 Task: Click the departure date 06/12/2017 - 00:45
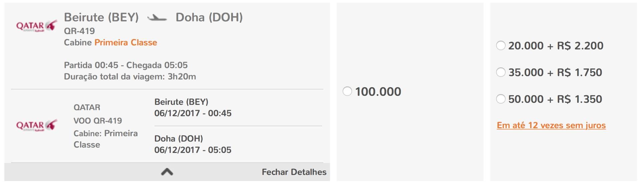coord(193,113)
